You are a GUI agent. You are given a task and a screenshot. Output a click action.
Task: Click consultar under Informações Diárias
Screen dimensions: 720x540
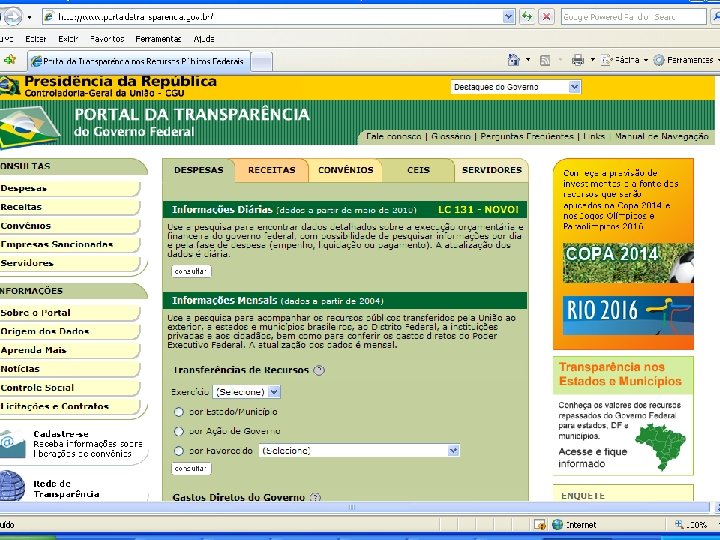(191, 271)
